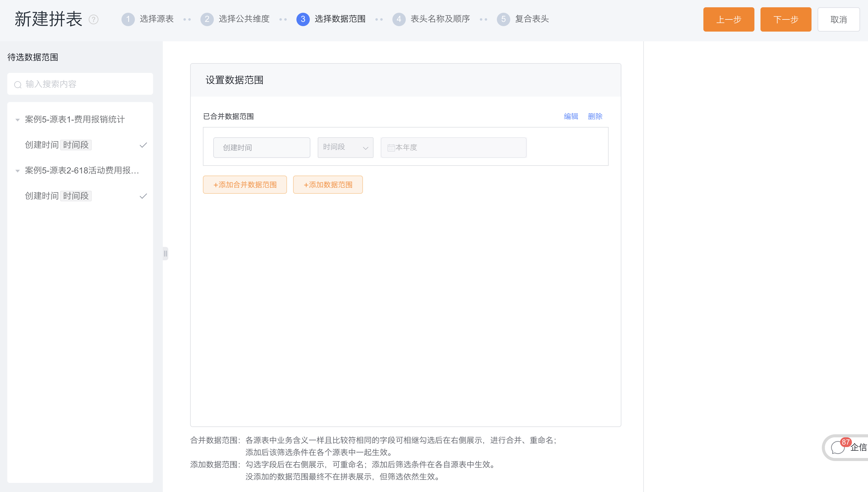The width and height of the screenshot is (868, 492).
Task: Click the 上一步 button
Action: [x=729, y=19]
